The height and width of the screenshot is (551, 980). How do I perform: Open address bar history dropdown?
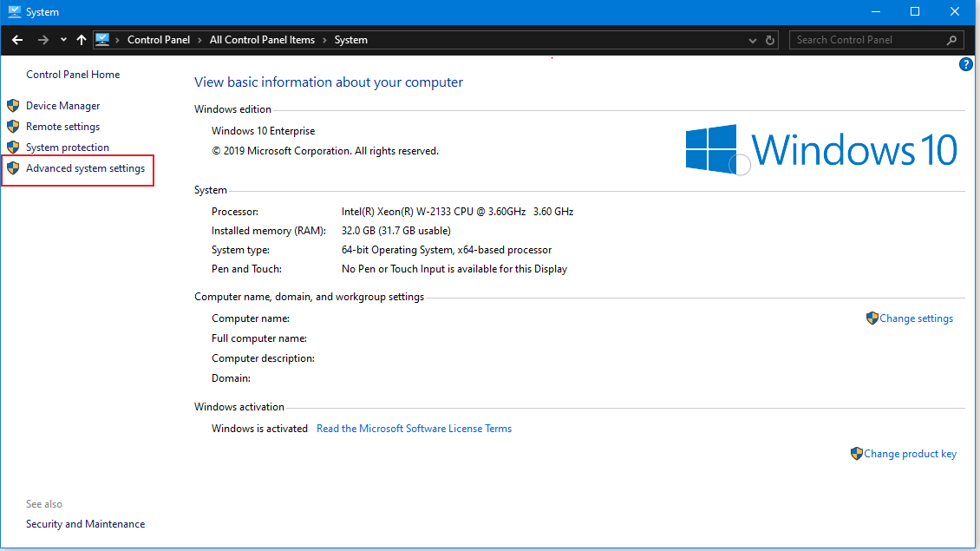coord(752,40)
